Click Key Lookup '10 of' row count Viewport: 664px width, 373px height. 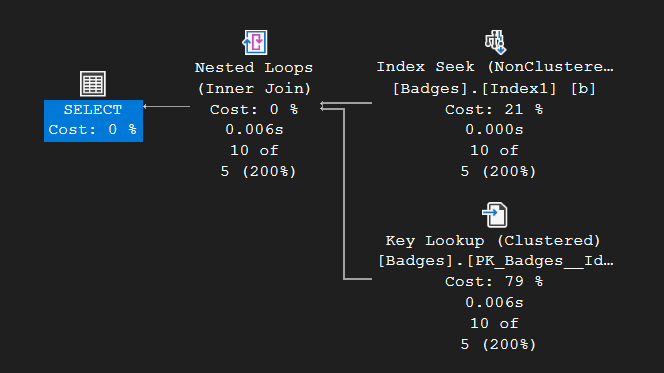(x=494, y=323)
